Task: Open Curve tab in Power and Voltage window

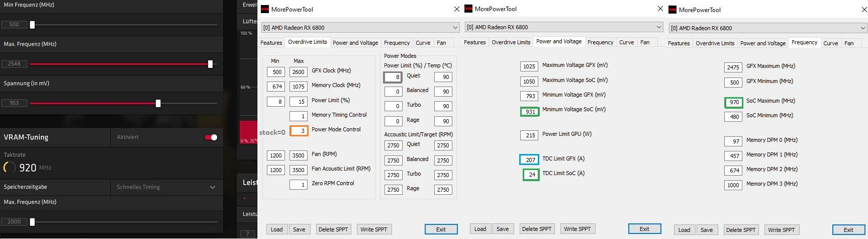Action: [626, 42]
